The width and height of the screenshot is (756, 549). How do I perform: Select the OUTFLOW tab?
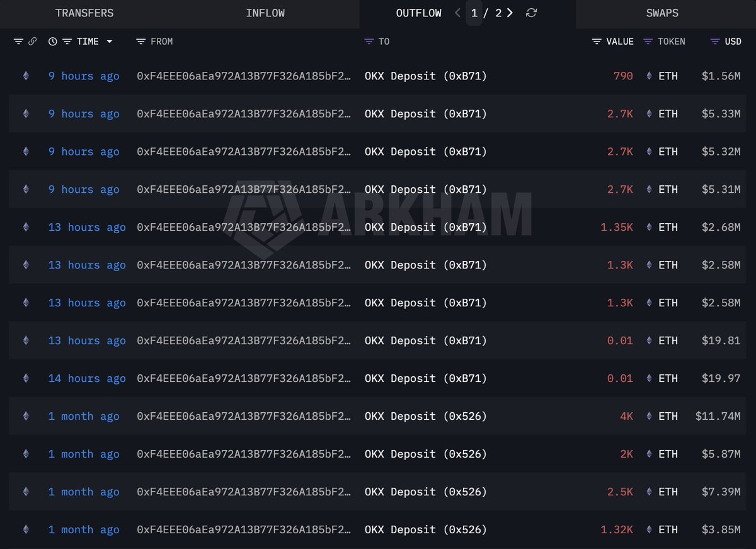[x=419, y=13]
